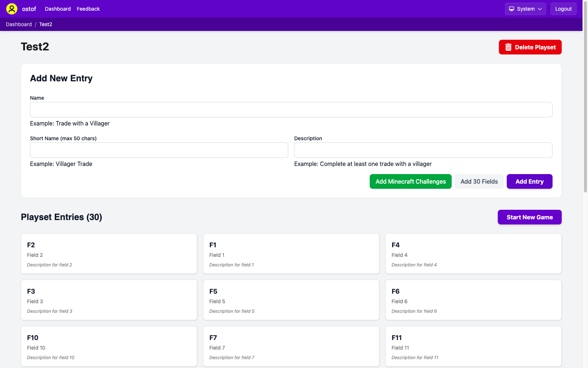The image size is (588, 368).
Task: Expand the theme selector chevron
Action: (x=539, y=9)
